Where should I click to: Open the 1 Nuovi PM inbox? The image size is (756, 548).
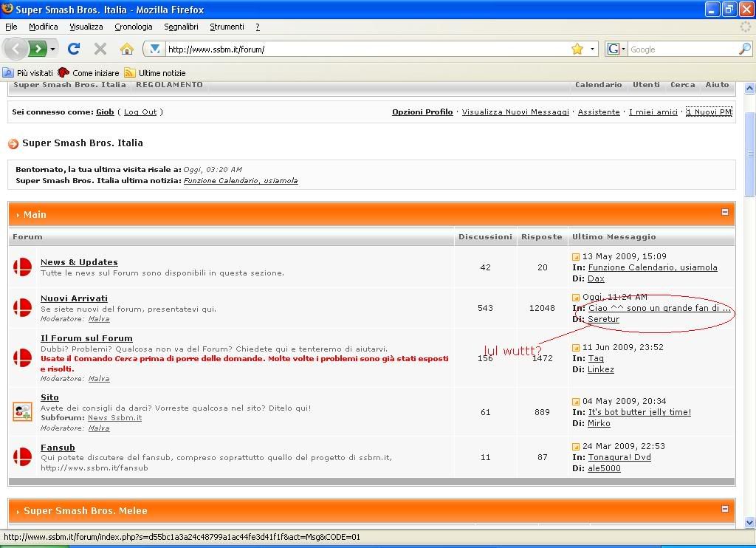(709, 112)
